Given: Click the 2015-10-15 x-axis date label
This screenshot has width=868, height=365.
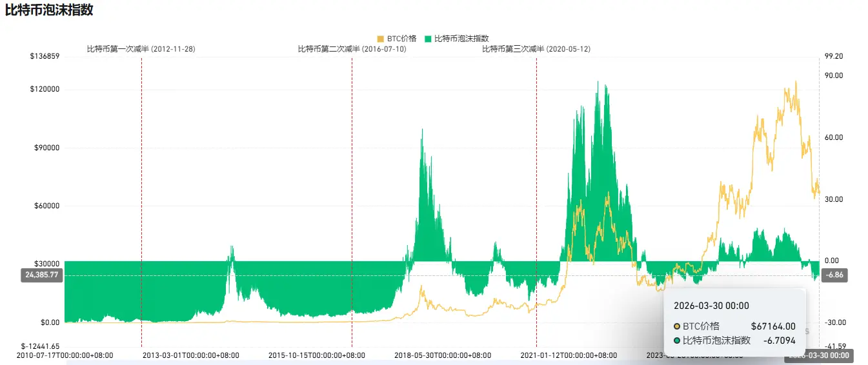Looking at the screenshot, I should 317,355.
